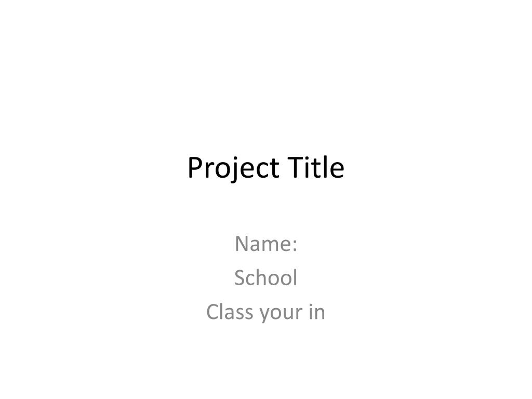Image resolution: width=532 pixels, height=399 pixels.
Task: Select the word "Title" in the heading
Action: tap(316, 167)
